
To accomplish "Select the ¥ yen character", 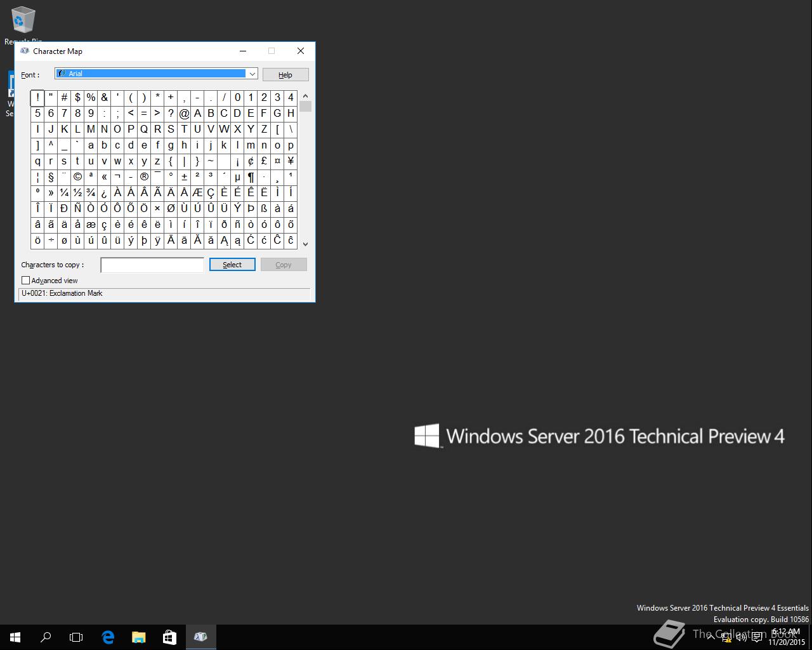I will (291, 161).
